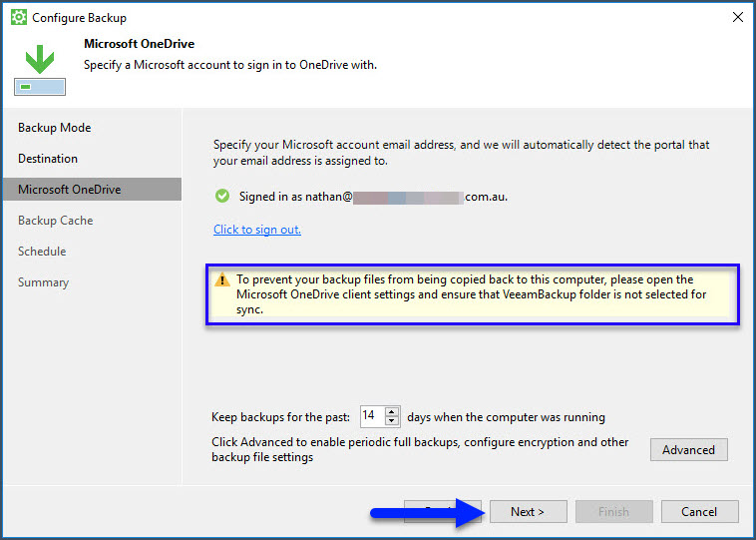Select the Microsoft OneDrive sidebar step

click(x=69, y=190)
